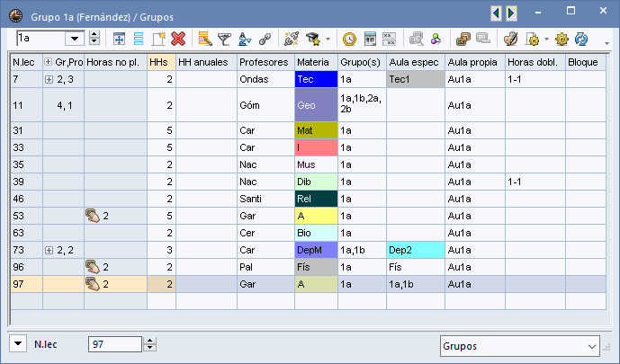Click the 1a,1b,2a,2b groups cell
The width and height of the screenshot is (620, 364).
click(x=362, y=105)
